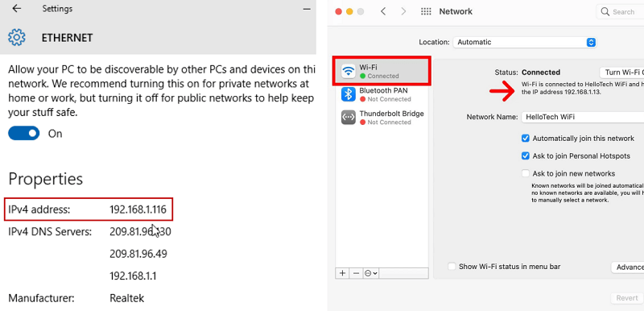Open the Network Name HelloTech WiFi dropdown
644x311 pixels.
[582, 117]
